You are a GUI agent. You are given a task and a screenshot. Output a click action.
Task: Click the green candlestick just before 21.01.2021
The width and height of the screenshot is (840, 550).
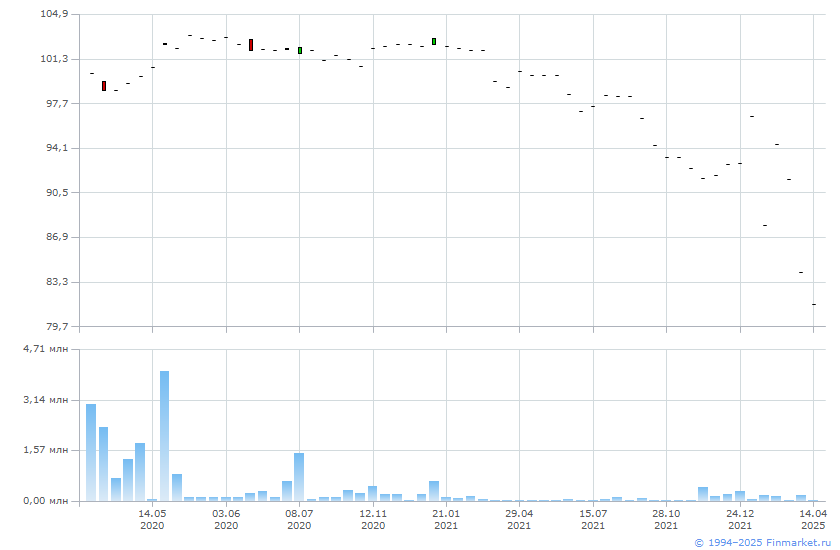434,42
